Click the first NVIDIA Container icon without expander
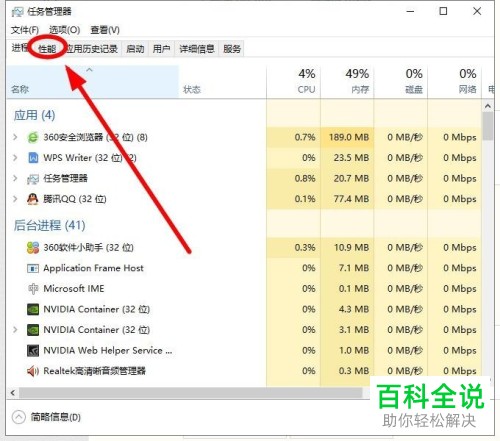500x441 pixels. coord(33,309)
